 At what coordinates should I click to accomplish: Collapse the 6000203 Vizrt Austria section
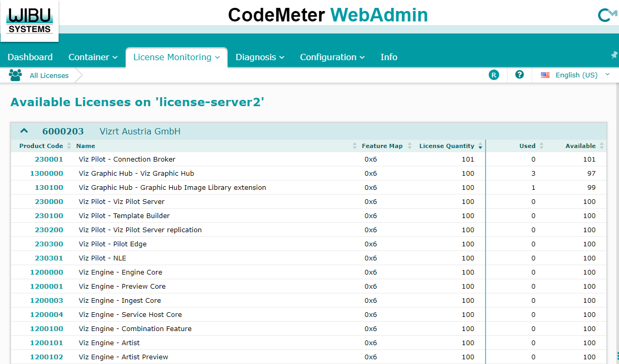click(24, 131)
